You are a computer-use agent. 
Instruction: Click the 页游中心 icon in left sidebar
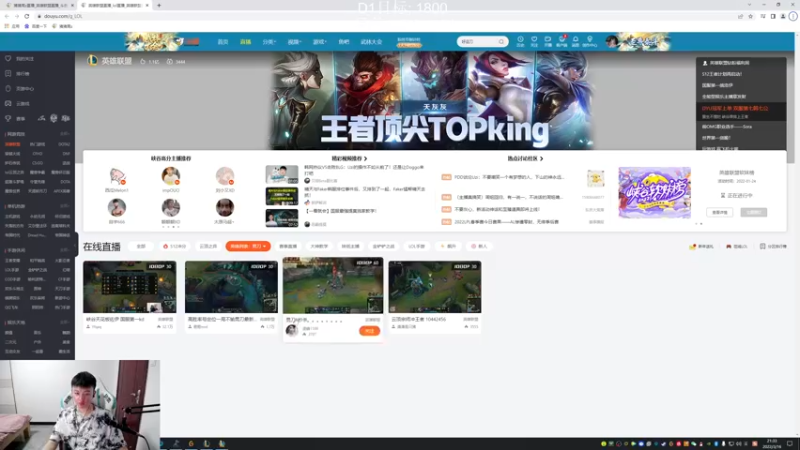point(8,88)
